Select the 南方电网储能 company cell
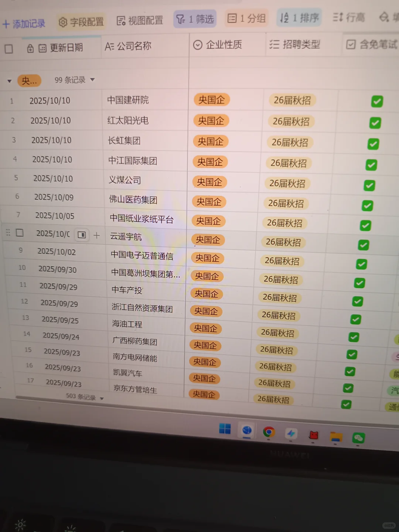The width and height of the screenshot is (399, 532). pos(147,357)
